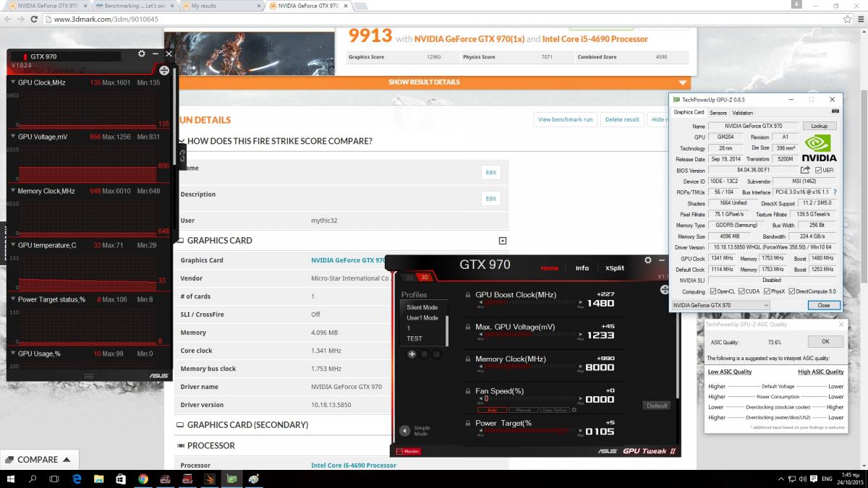Toggle lock icon for Power Target
868x488 pixels.
coord(467,423)
